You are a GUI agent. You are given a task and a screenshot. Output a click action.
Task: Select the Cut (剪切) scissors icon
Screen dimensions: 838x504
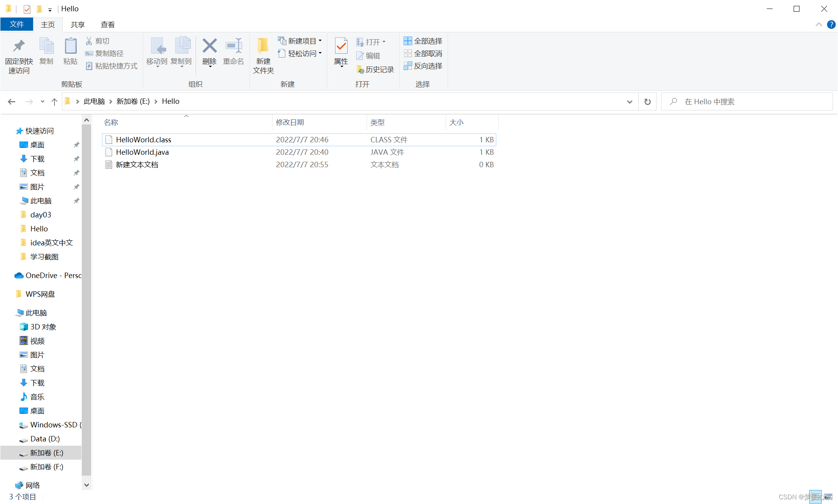click(x=89, y=41)
